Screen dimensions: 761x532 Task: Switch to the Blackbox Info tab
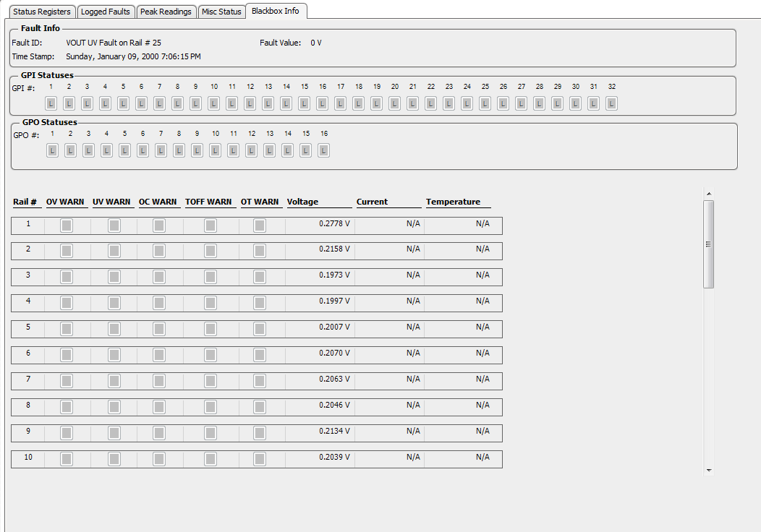pyautogui.click(x=276, y=11)
